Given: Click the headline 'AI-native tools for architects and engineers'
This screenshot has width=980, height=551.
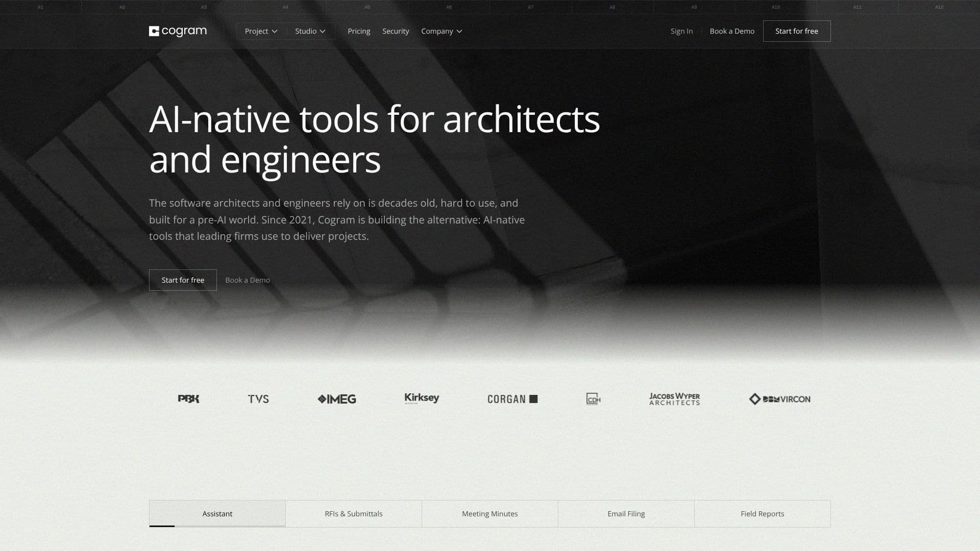Looking at the screenshot, I should tap(375, 139).
